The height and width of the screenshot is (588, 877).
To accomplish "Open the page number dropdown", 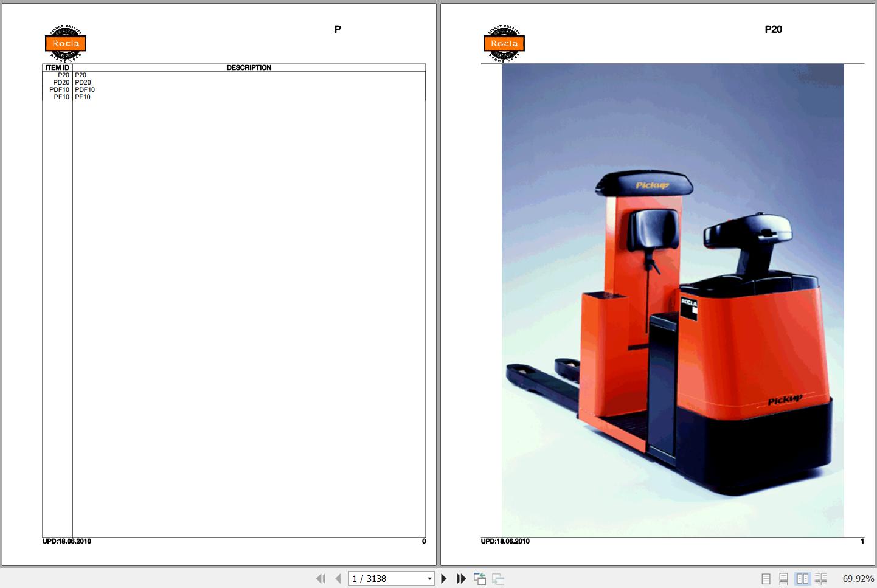I will (x=430, y=578).
